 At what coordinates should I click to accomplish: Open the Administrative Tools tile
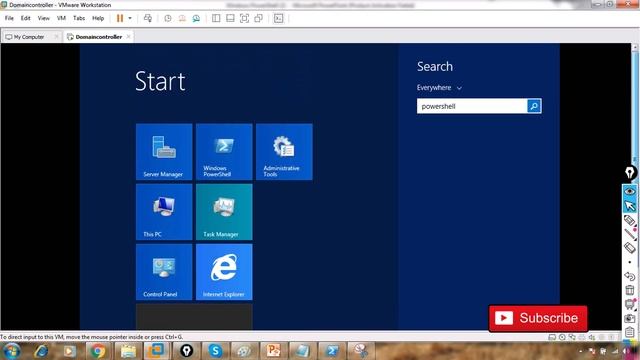[284, 152]
